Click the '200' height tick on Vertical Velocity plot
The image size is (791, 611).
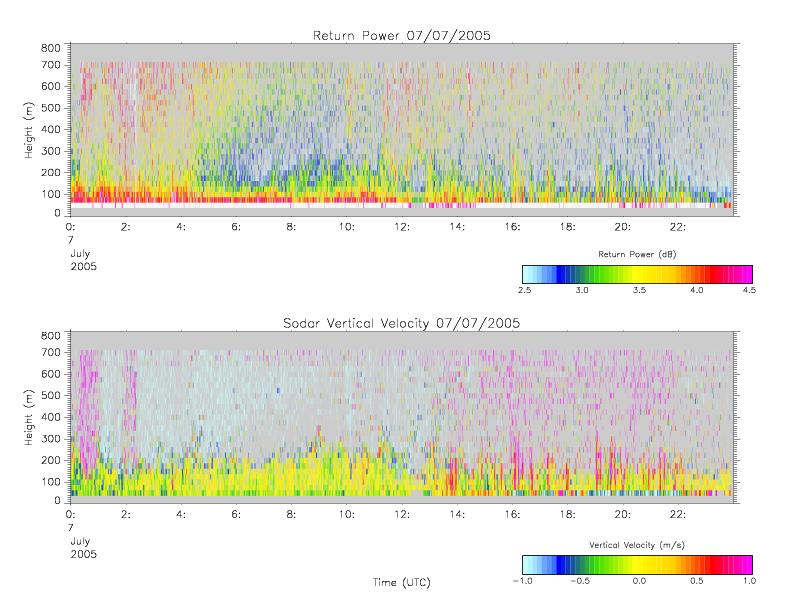(50, 460)
